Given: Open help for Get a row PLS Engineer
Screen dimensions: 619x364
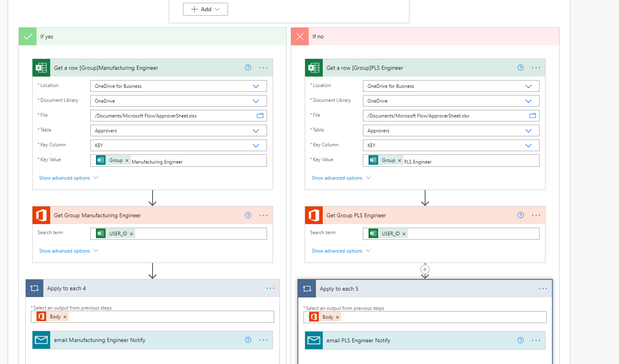Looking at the screenshot, I should tap(521, 68).
